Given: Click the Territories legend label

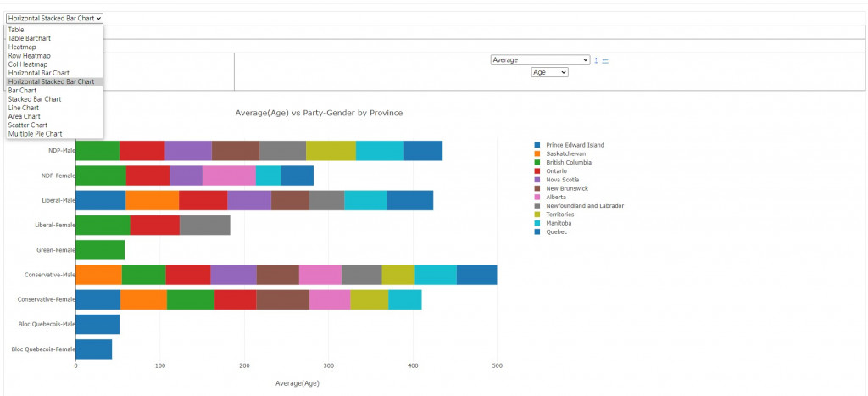Looking at the screenshot, I should (x=560, y=215).
